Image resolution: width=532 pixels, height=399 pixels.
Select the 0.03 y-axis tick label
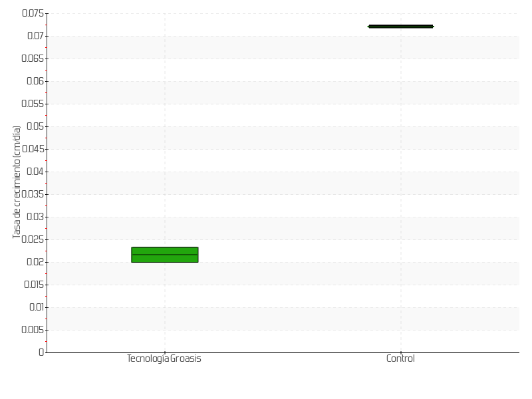pyautogui.click(x=35, y=217)
